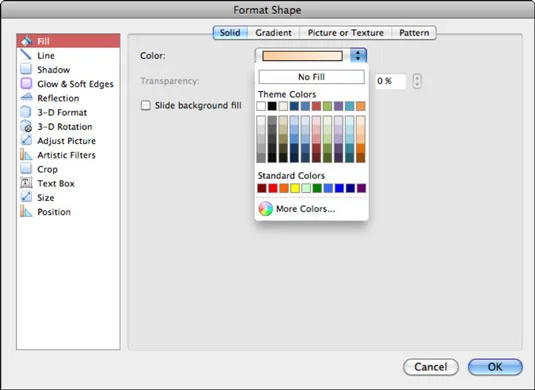
Task: Open the Color dropdown arrows
Action: [358, 56]
